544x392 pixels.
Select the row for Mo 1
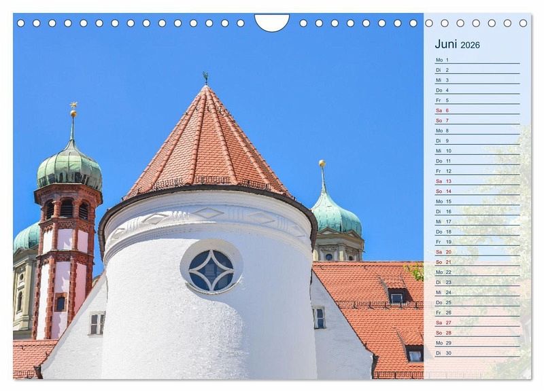(x=477, y=60)
